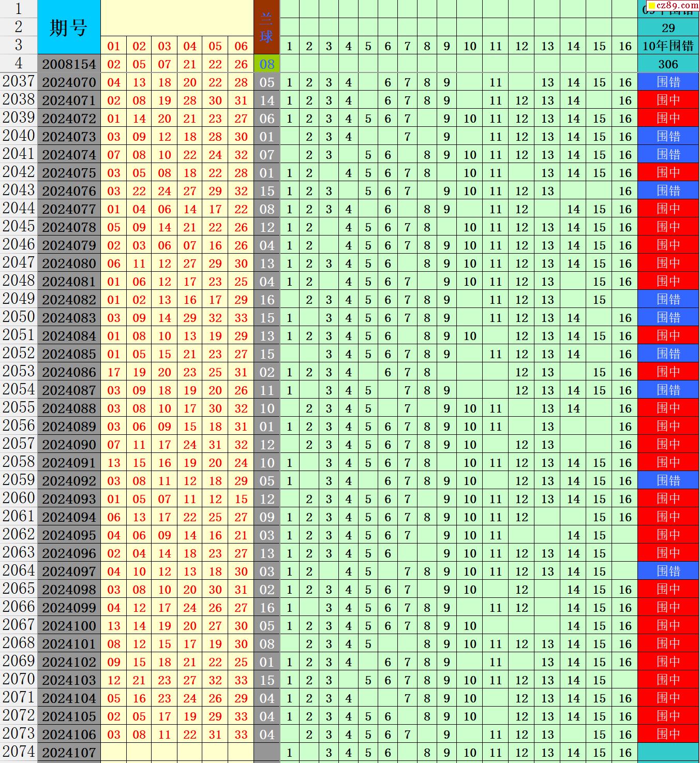700x763 pixels.
Task: Select row header 2074
Action: [x=19, y=752]
